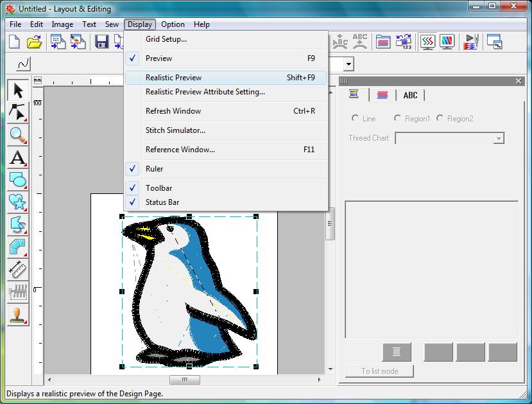
Task: Click the import from Design Center icon
Action: (x=58, y=42)
